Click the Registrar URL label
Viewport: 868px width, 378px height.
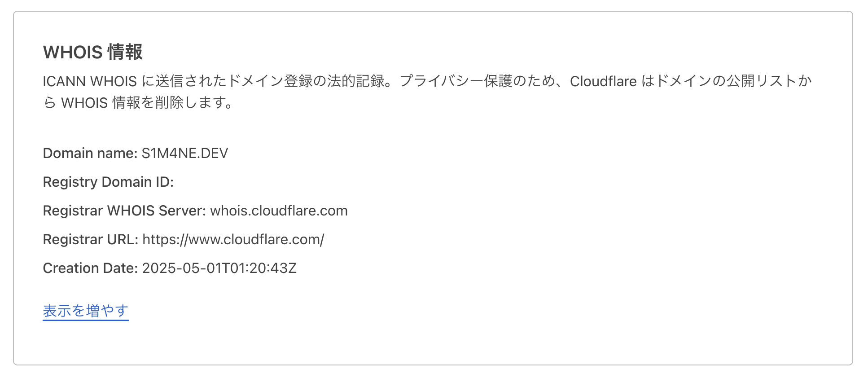point(90,240)
